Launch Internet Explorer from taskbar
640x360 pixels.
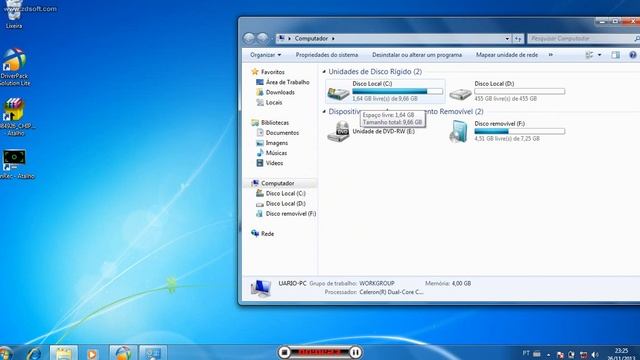point(34,353)
